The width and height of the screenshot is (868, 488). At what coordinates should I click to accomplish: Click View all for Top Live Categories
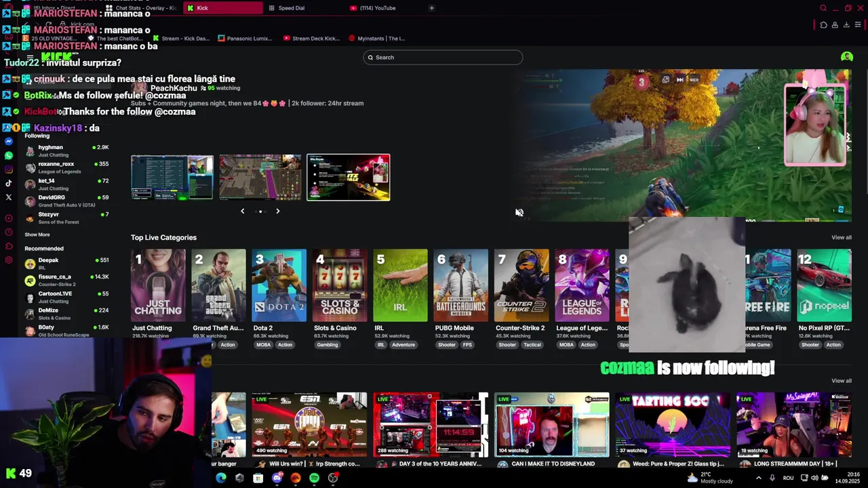(x=842, y=237)
